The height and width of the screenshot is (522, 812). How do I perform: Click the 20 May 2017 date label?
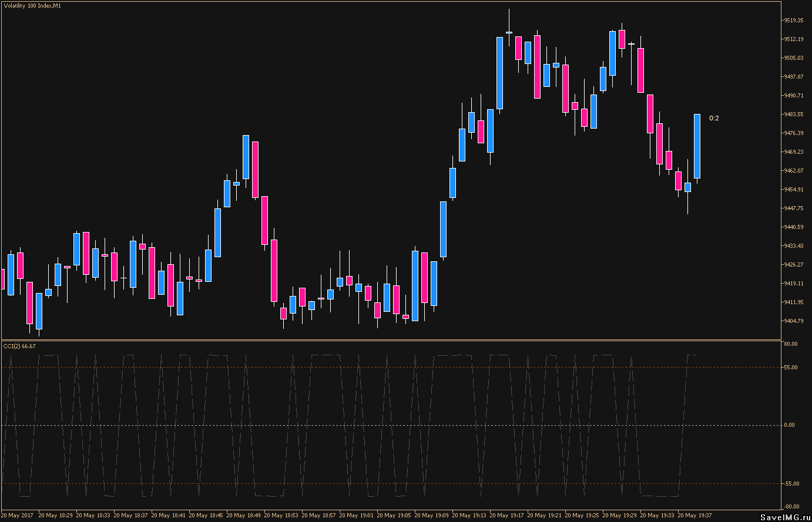17,516
